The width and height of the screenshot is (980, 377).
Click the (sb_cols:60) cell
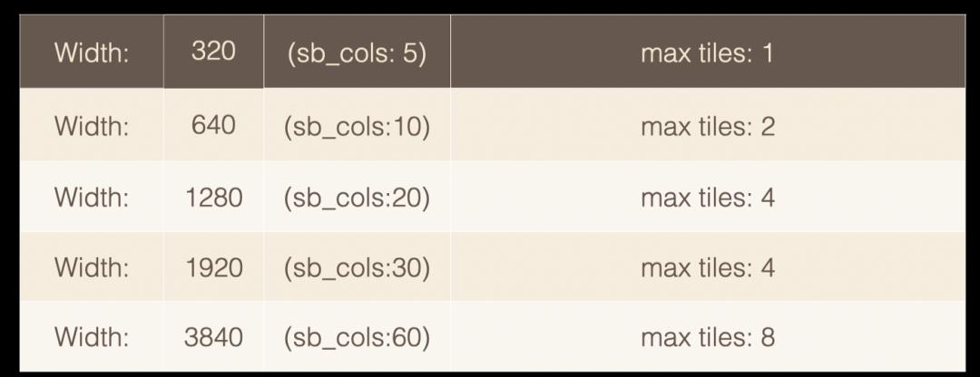357,337
